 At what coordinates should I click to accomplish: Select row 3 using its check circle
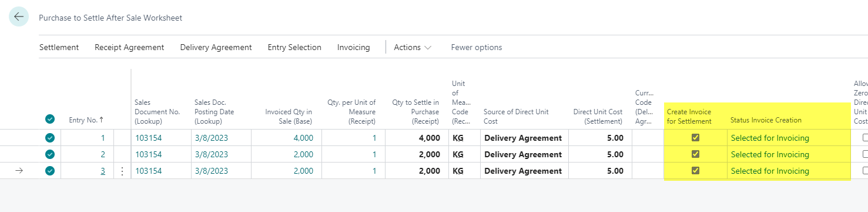pos(50,171)
